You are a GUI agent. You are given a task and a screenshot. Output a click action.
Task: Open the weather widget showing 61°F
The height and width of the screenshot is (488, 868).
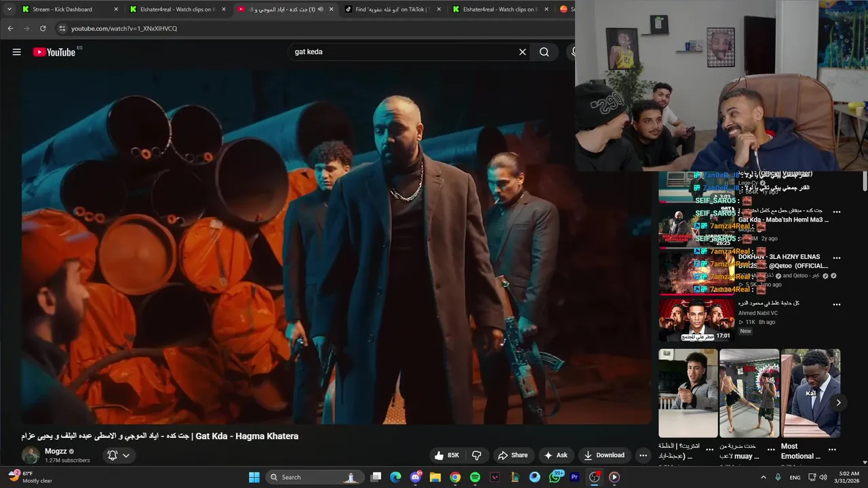coord(31,477)
